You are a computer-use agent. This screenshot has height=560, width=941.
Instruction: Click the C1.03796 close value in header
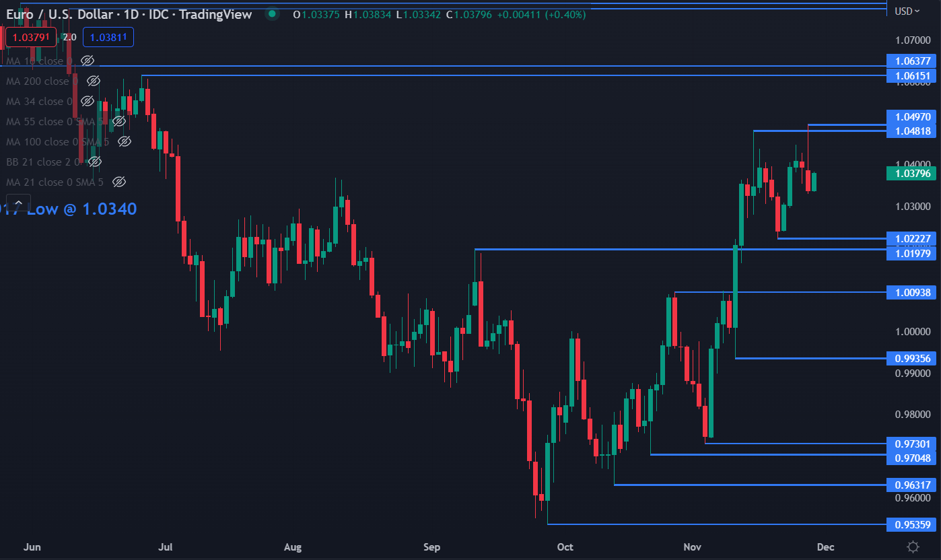tap(469, 14)
